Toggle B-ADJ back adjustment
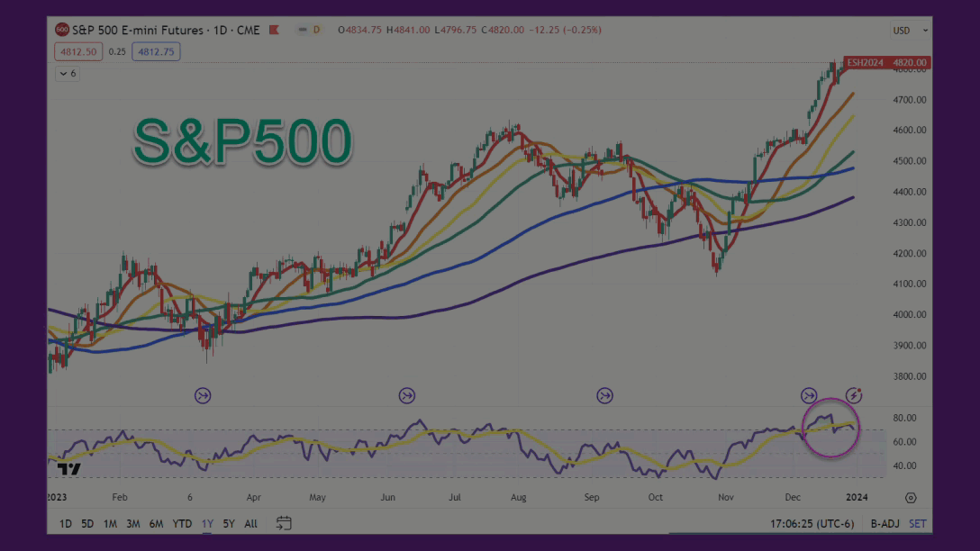This screenshot has width=980, height=551. tap(885, 523)
